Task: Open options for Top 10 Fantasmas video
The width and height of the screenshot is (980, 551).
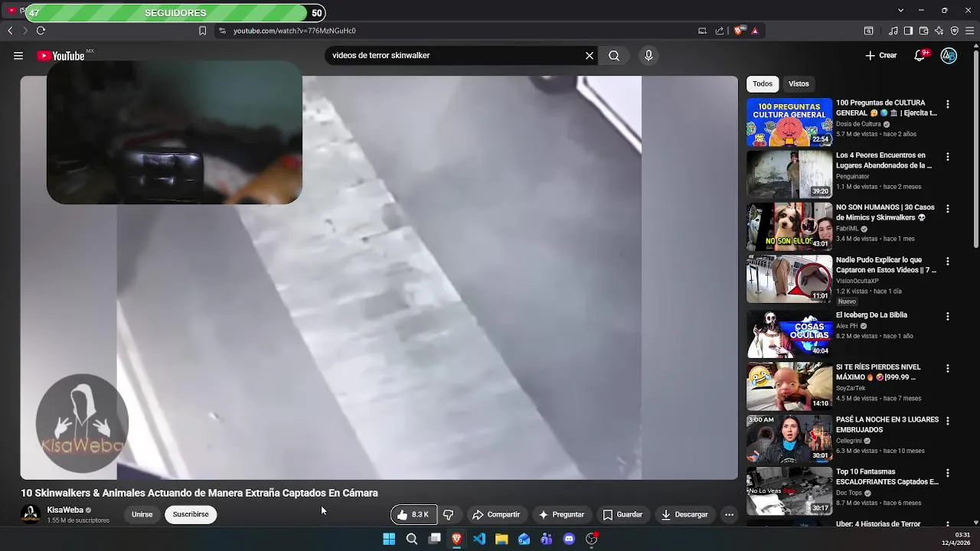Action: 948,473
